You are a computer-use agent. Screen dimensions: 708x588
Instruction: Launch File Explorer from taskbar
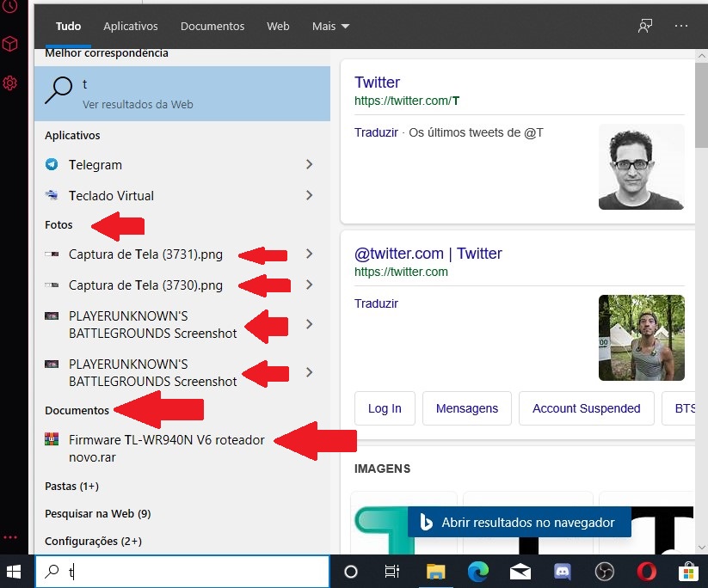coord(436,572)
